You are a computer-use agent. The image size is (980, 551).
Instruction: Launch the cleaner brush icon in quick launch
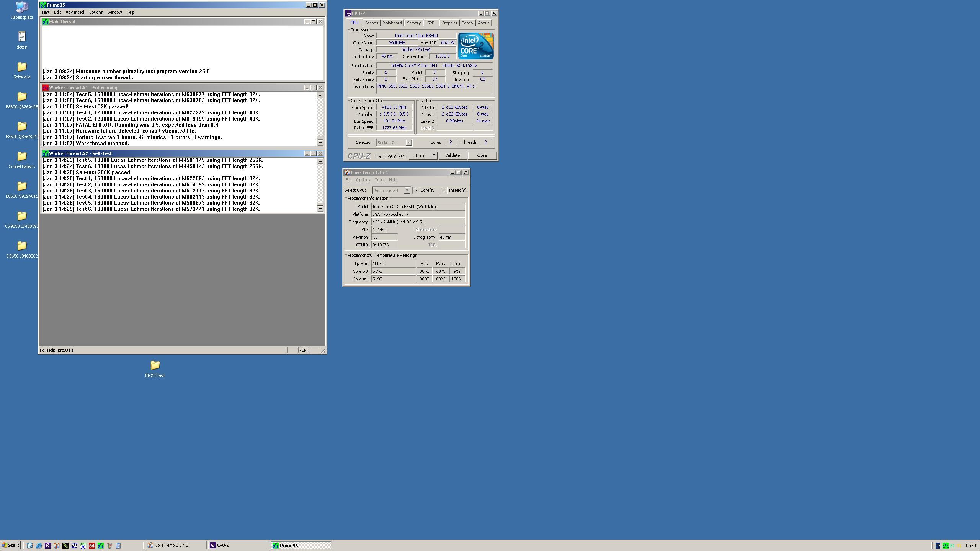pos(109,546)
